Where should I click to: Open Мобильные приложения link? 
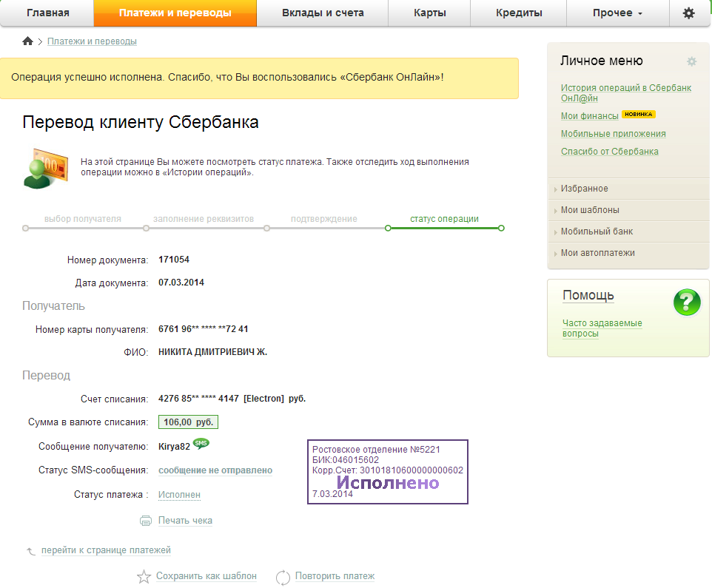pyautogui.click(x=613, y=133)
